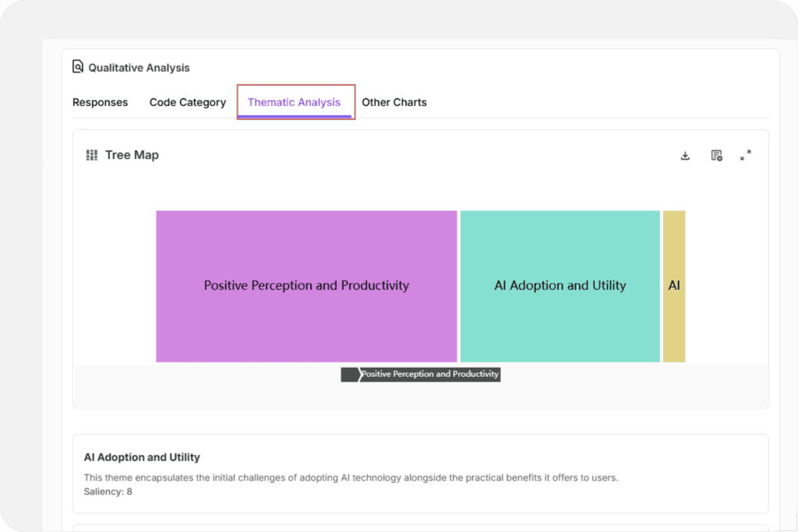Click the teal AI Adoption and Utility block
The image size is (798, 532).
560,286
